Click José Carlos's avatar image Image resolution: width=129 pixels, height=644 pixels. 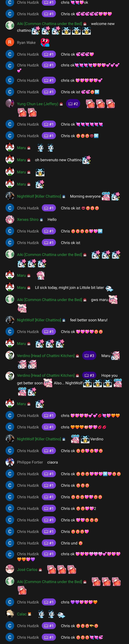(x=10, y=569)
